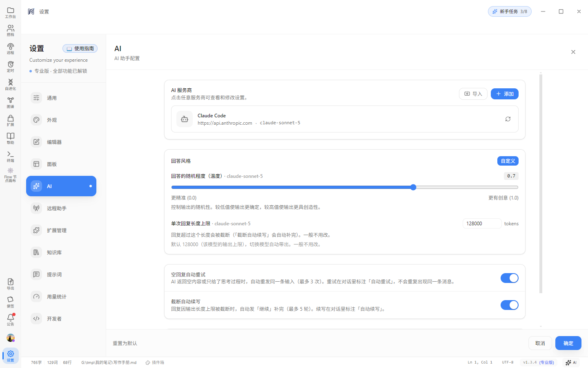Toggle 截断自动续写 switch
The image size is (588, 368).
point(510,305)
